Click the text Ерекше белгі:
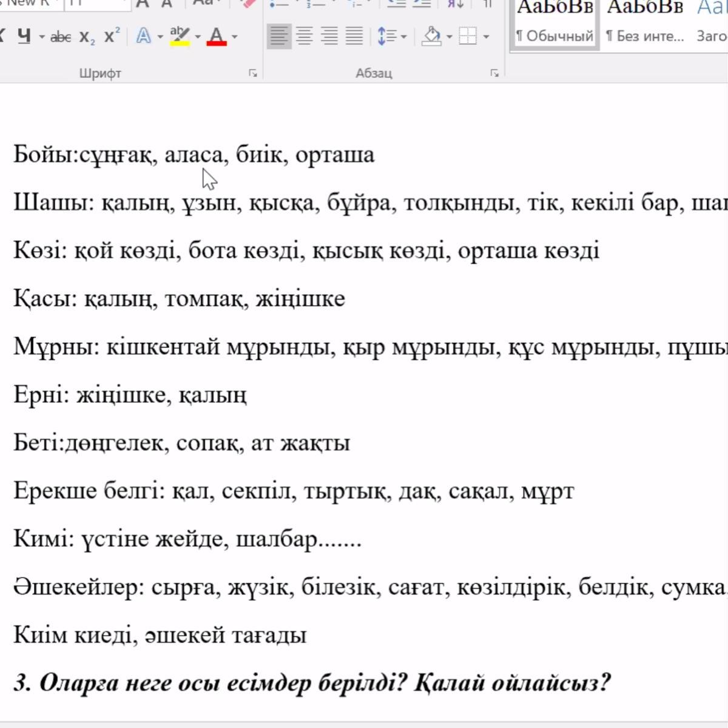 tap(89, 490)
